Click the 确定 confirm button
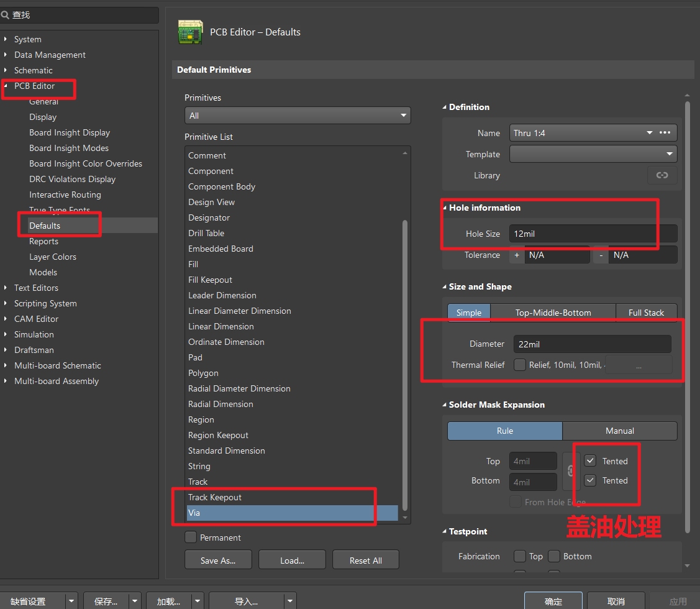Image resolution: width=700 pixels, height=609 pixels. (553, 602)
